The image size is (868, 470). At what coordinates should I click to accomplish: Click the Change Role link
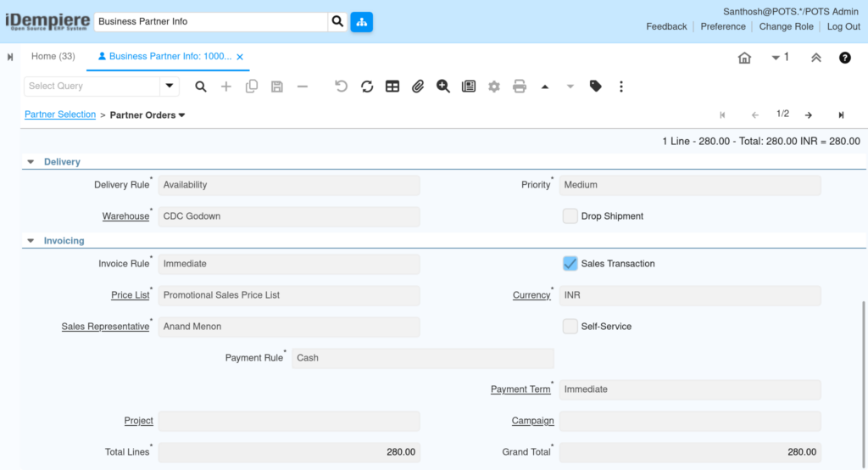[x=786, y=26]
